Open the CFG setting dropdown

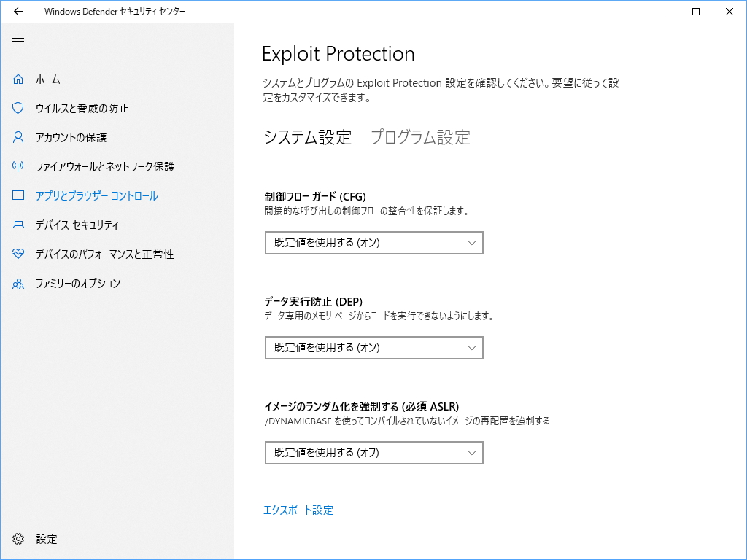pyautogui.click(x=373, y=243)
